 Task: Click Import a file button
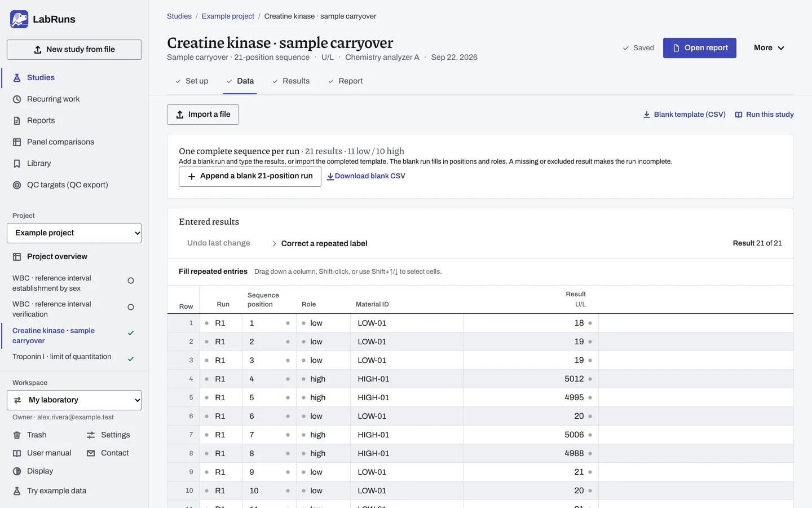click(203, 115)
